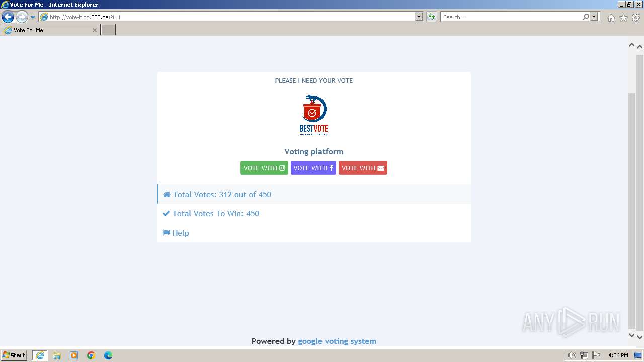The width and height of the screenshot is (644, 362).
Task: Click the 'Voting platform' heading
Action: pos(314,151)
